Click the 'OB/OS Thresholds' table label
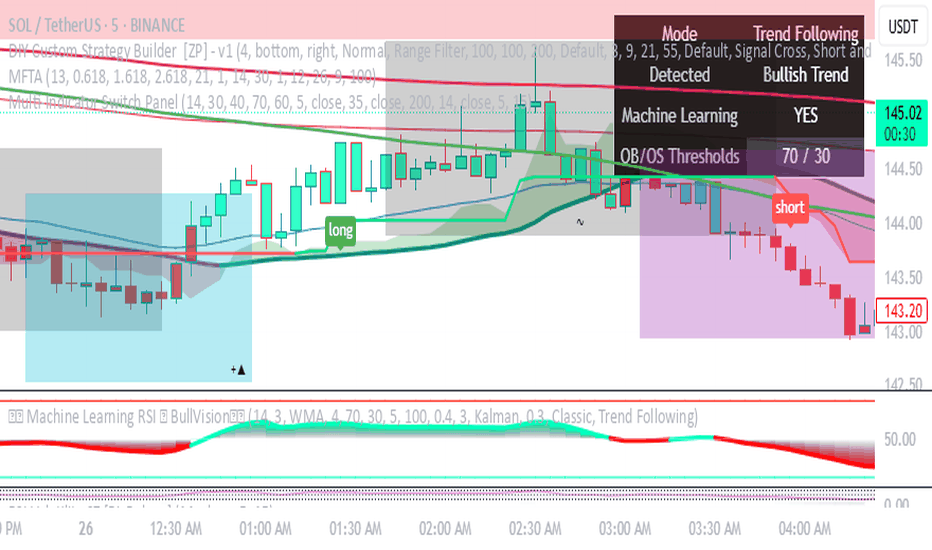 point(679,156)
